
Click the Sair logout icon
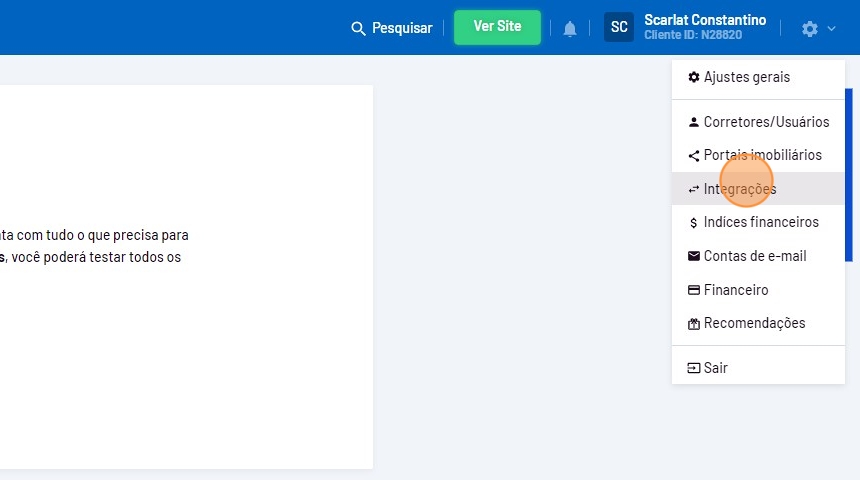pos(694,368)
